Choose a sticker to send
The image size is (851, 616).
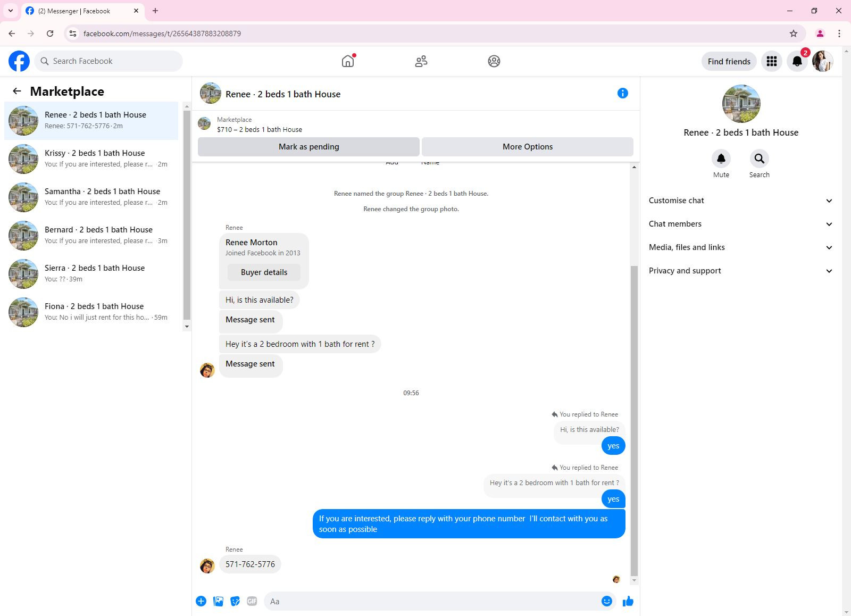click(x=235, y=601)
